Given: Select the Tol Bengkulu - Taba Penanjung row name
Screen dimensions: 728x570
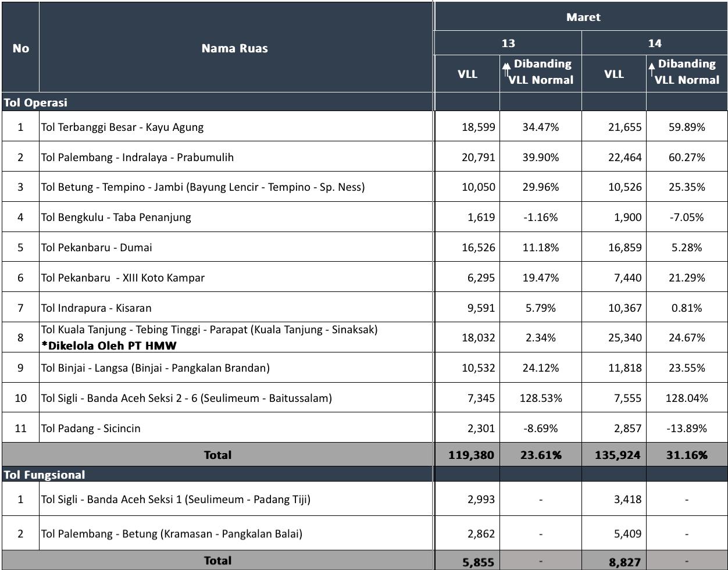Looking at the screenshot, I should (116, 217).
